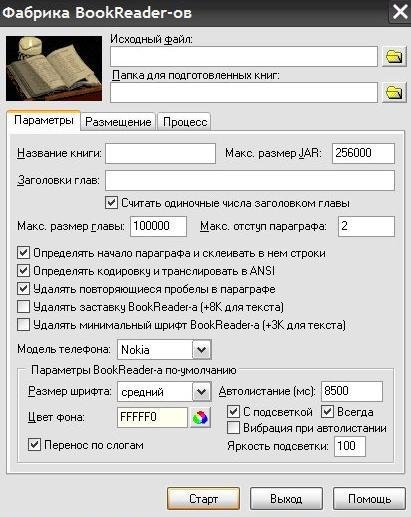Image resolution: width=411 pixels, height=517 pixels.
Task: Toggle 'Перенос по слогам' checkbox
Action: point(34,445)
